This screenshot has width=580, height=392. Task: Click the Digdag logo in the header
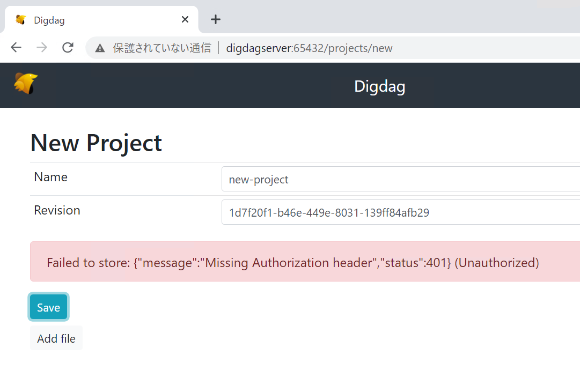pyautogui.click(x=26, y=84)
